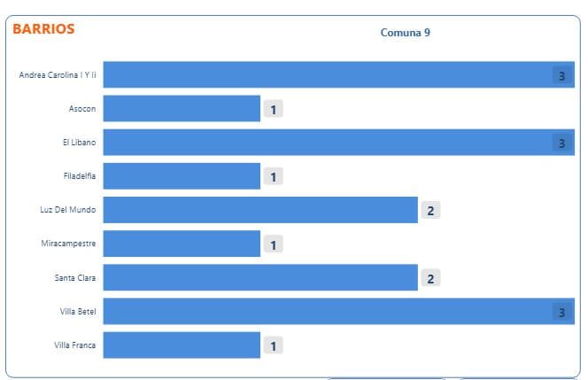The width and height of the screenshot is (588, 380).
Task: Click the Asocon axis label
Action: (x=82, y=109)
